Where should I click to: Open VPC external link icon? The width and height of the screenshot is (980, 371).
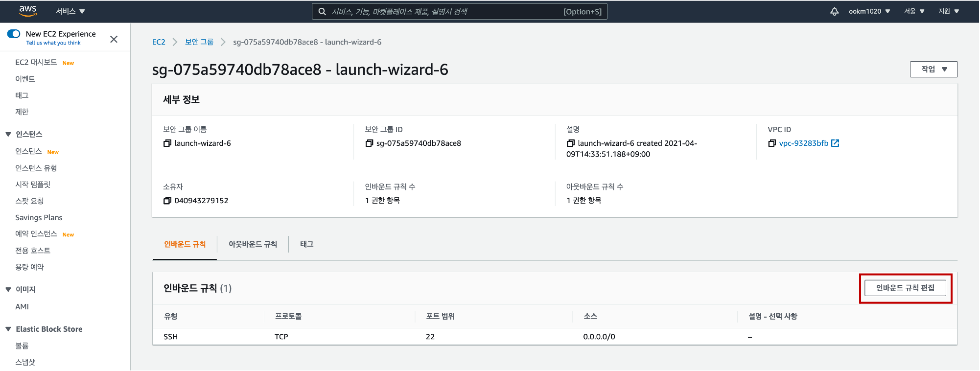(835, 143)
